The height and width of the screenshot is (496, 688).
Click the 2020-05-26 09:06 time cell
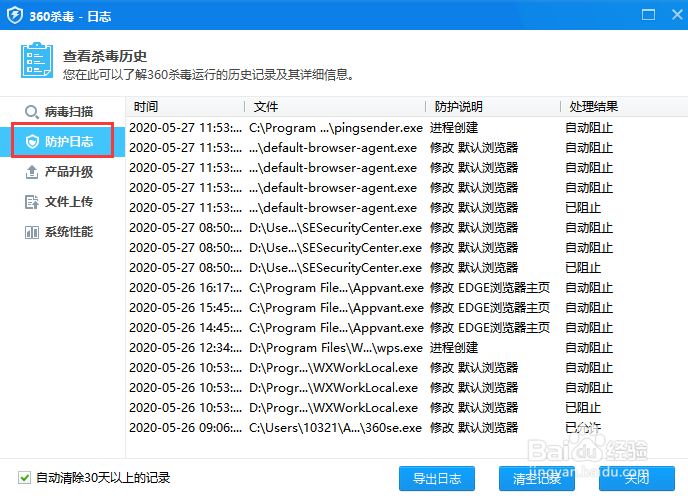click(185, 428)
